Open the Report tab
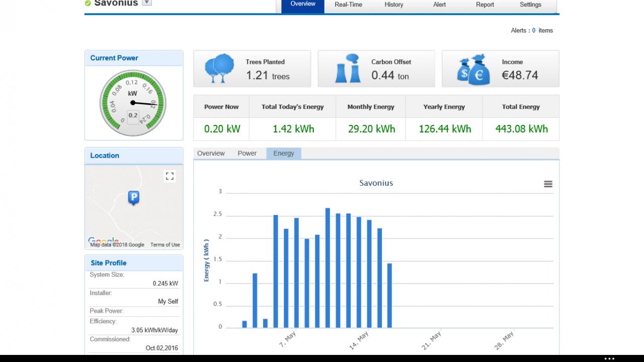Image resolution: width=644 pixels, height=362 pixels. (x=485, y=5)
